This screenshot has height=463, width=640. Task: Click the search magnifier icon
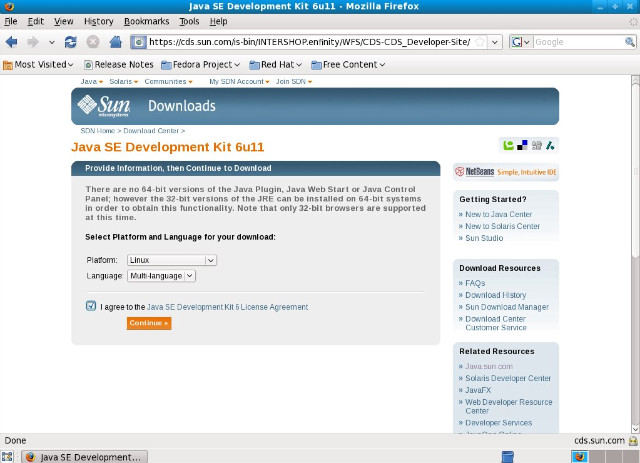click(x=630, y=42)
